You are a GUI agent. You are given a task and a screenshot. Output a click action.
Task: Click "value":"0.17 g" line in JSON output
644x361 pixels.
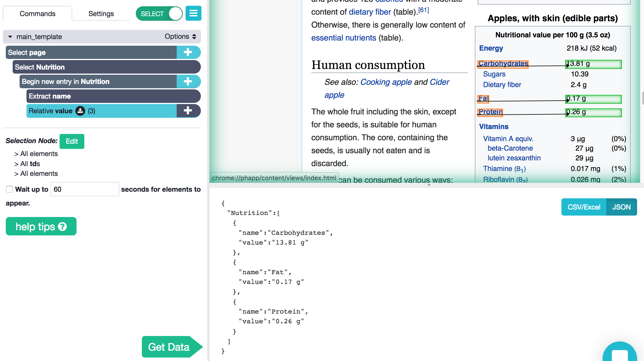point(271,282)
